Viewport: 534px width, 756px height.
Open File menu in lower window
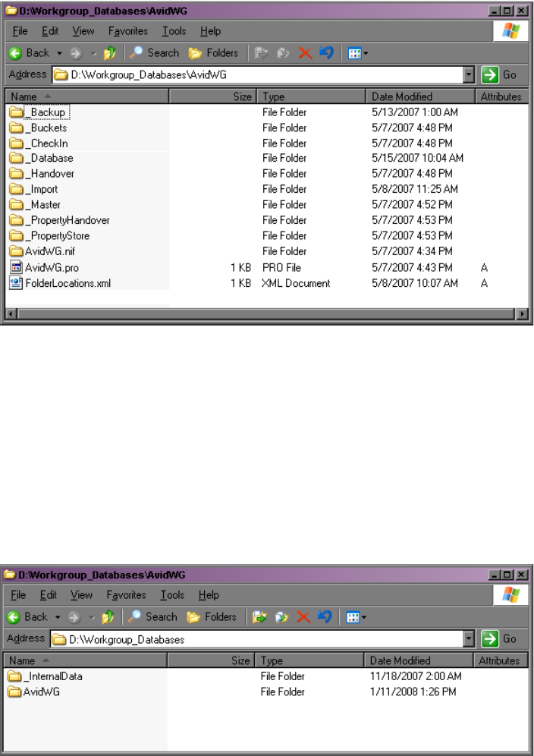coord(18,595)
